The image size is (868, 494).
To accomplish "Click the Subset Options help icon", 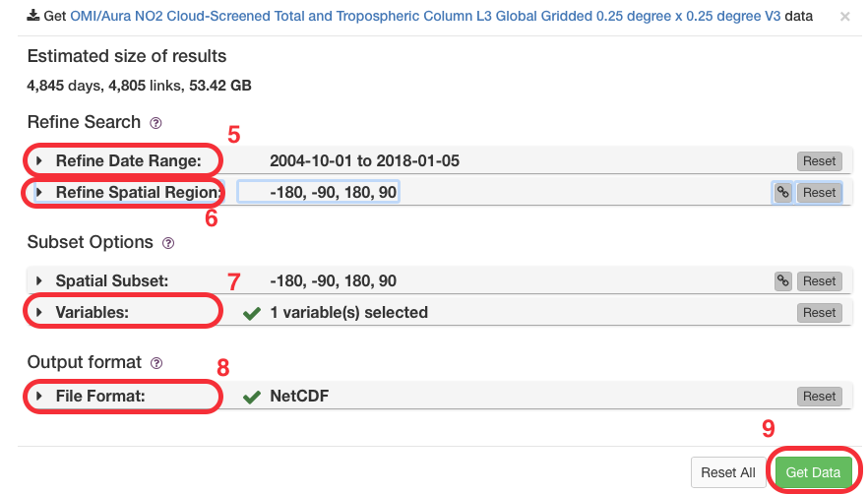I will click(x=168, y=243).
